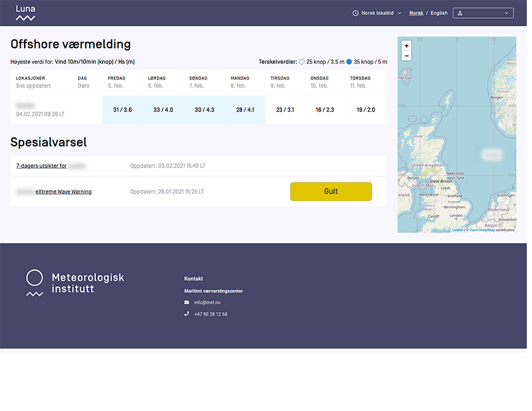Click the Luna logo in header

coord(25,13)
